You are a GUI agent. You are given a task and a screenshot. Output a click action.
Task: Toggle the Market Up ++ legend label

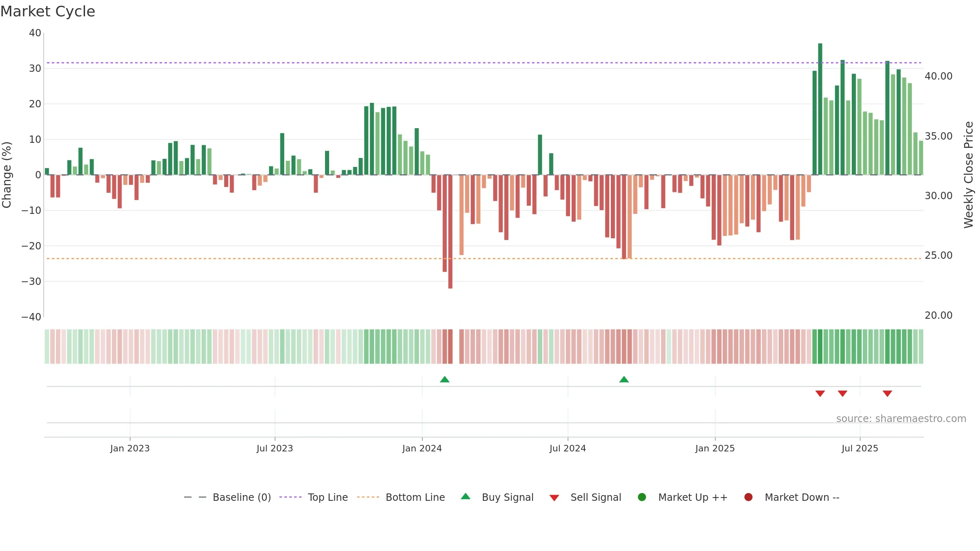693,498
